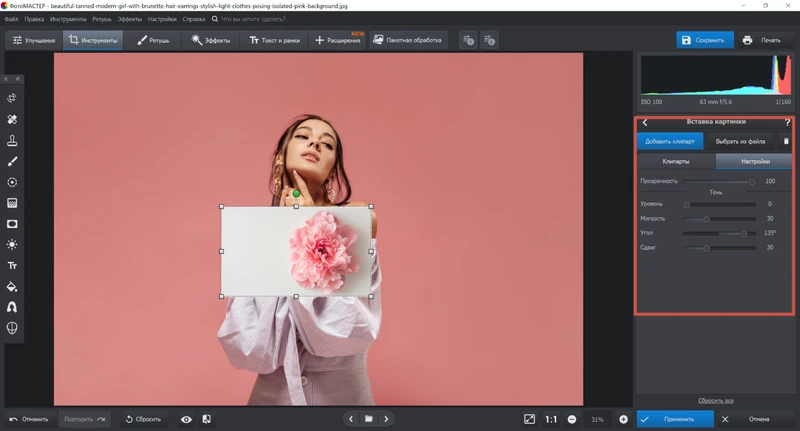Select the healing bandage tool
Image resolution: width=800 pixels, height=431 pixels.
coord(12,119)
